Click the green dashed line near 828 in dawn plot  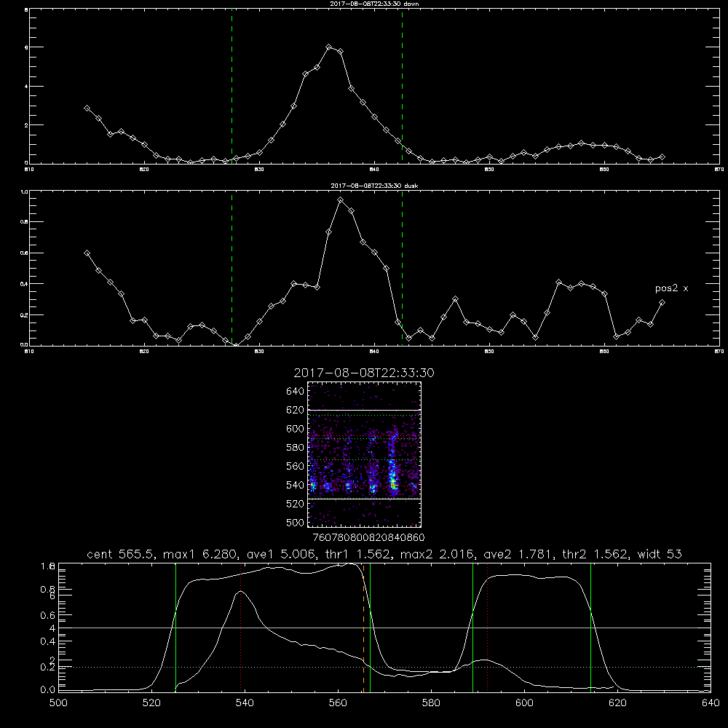coord(232,87)
